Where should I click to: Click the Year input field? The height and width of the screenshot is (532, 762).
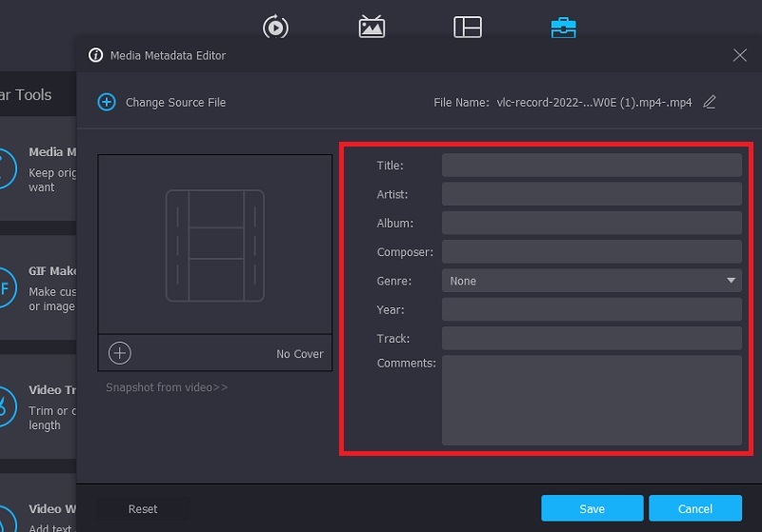tap(591, 309)
